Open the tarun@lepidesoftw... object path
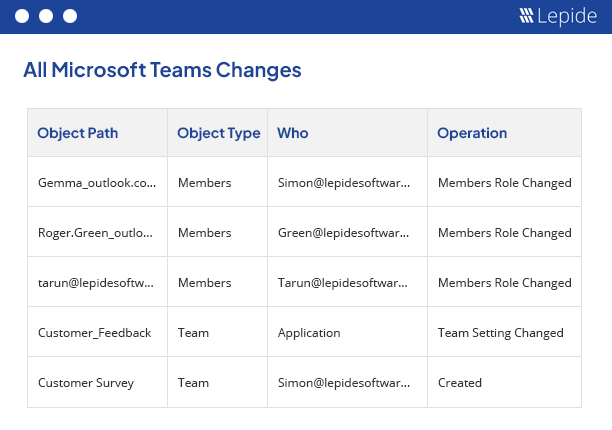Screen dimensions: 612x430 click(x=96, y=283)
